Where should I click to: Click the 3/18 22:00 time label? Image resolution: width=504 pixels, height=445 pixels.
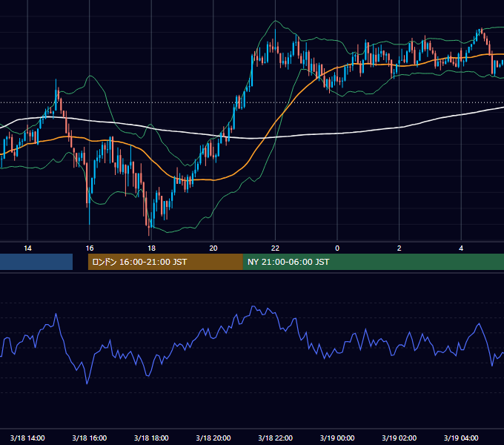click(x=276, y=438)
